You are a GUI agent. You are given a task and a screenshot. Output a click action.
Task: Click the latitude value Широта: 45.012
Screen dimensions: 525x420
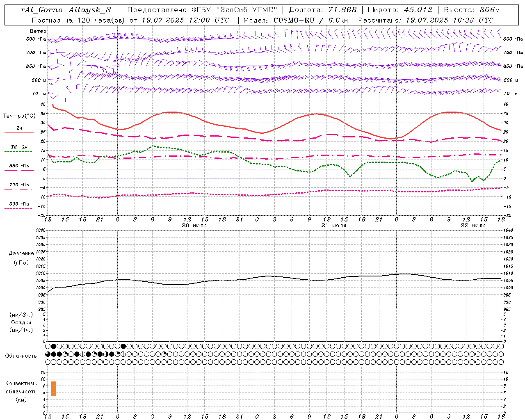400,10
